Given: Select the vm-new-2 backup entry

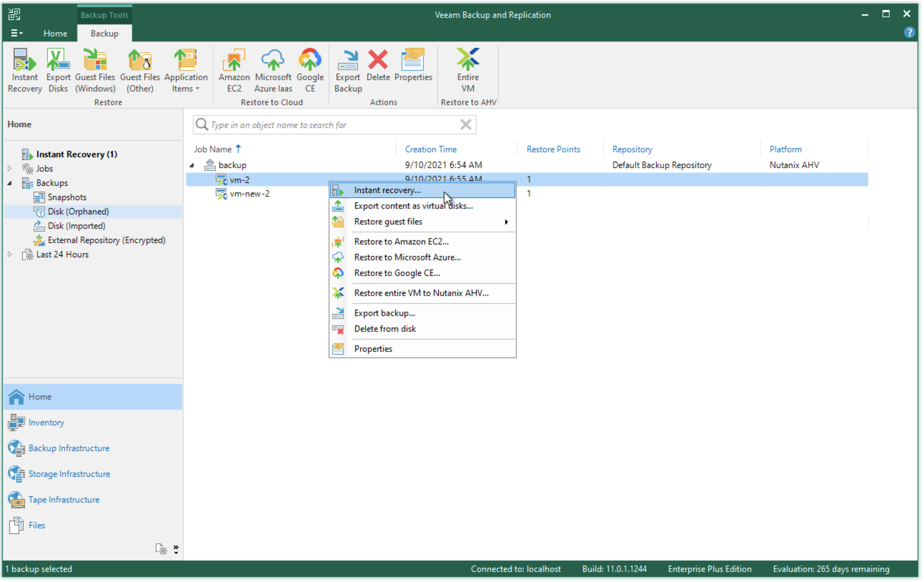Looking at the screenshot, I should (x=248, y=194).
